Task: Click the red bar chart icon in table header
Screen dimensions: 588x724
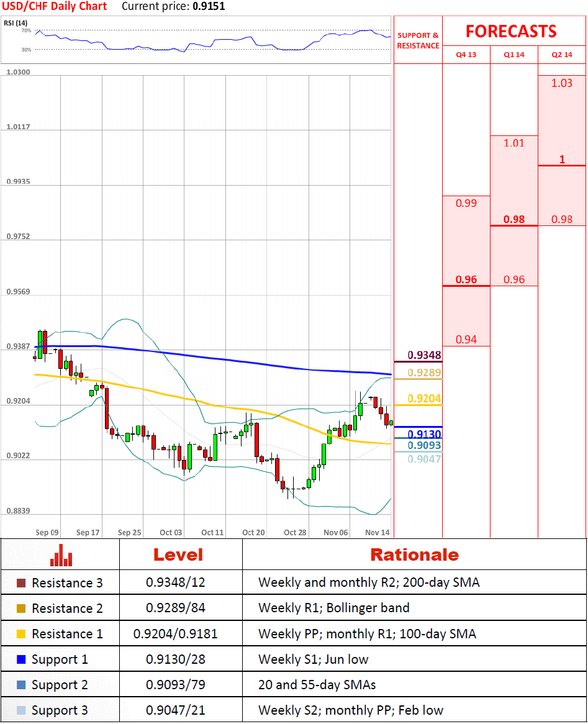Action: coord(61,554)
